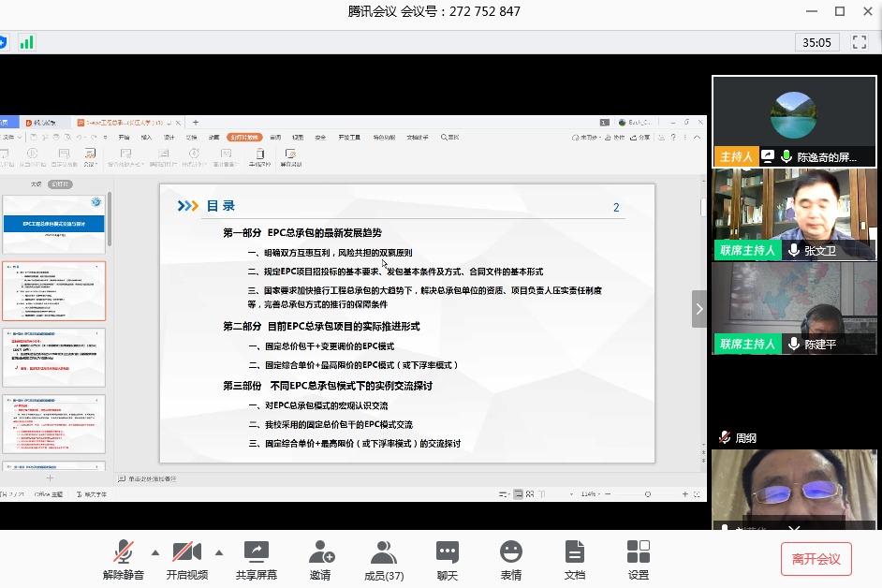Screen dimensions: 882x588
Task: Click notes area 单击此处添加备注
Action: point(147,478)
